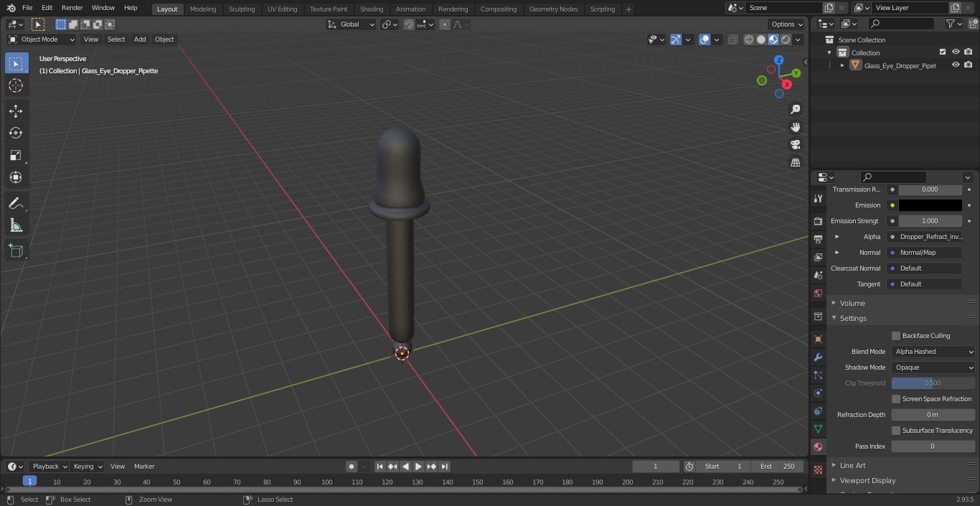
Task: Open the Object Mode dropdown
Action: pos(42,39)
